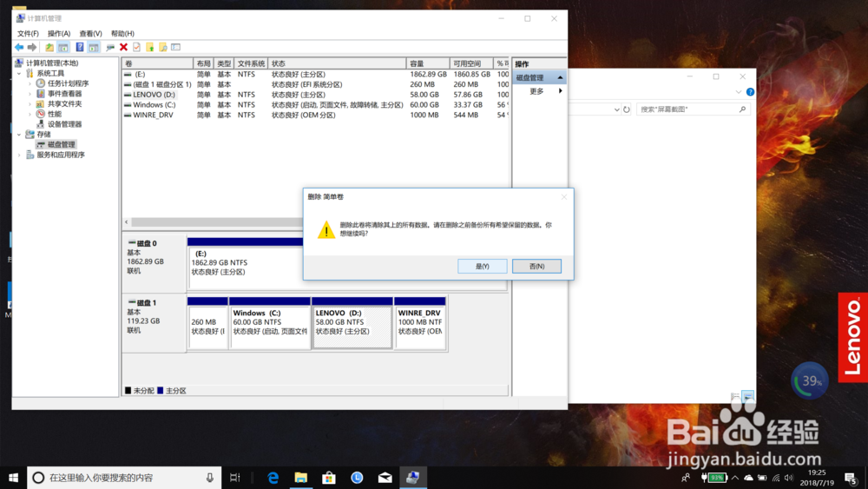Collapse the 磁盘管理 section in Actions pane

click(x=560, y=77)
